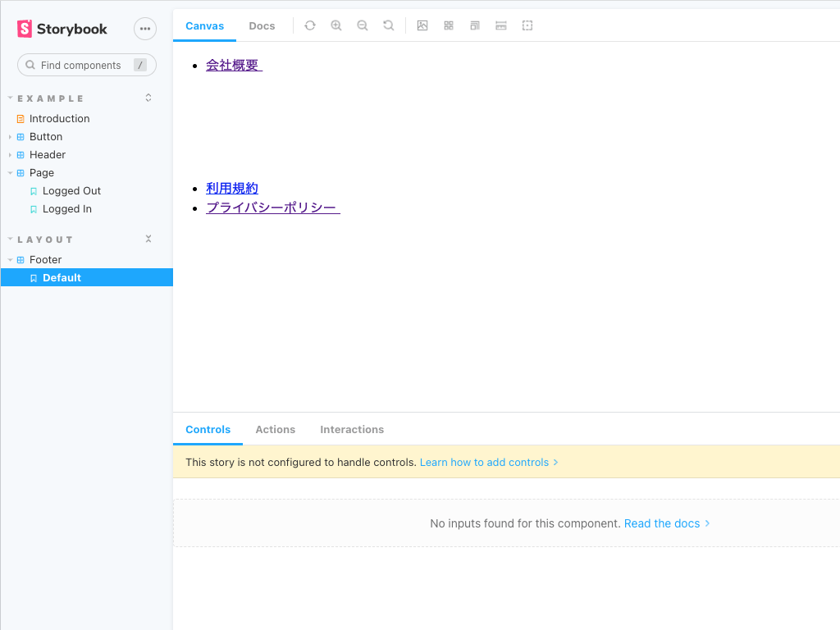The image size is (840, 630).
Task: Expand all items in EXAMPLE section
Action: tap(148, 98)
